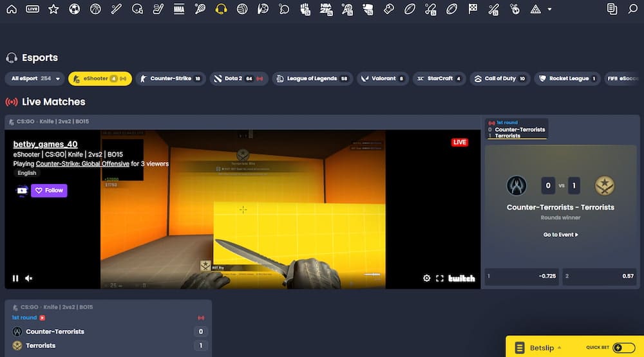Click 1st round stream icon in match card
The height and width of the screenshot is (357, 644).
tap(43, 318)
